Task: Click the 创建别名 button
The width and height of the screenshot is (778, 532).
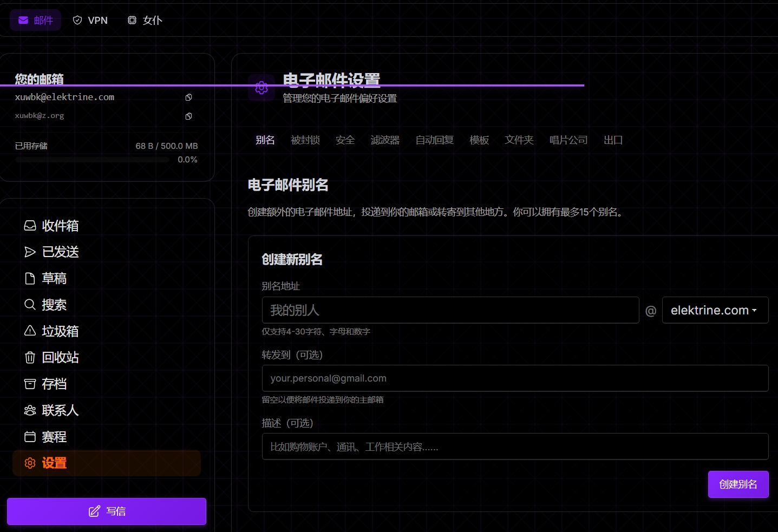Action: pos(738,484)
